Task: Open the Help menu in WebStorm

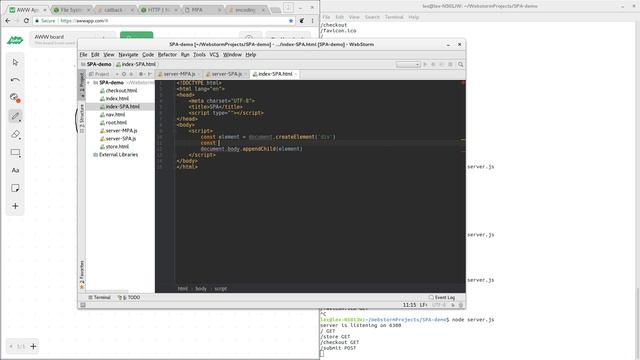Action: pyautogui.click(x=251, y=54)
